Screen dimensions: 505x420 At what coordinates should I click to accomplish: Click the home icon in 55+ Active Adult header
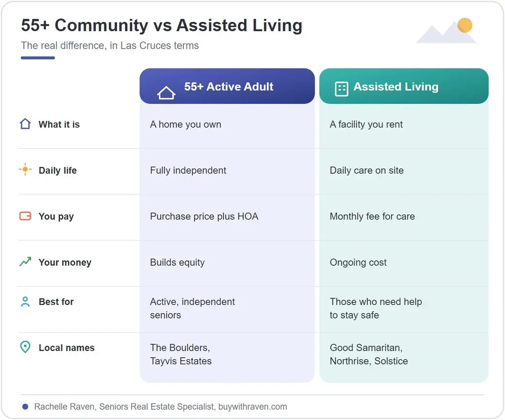166,93
